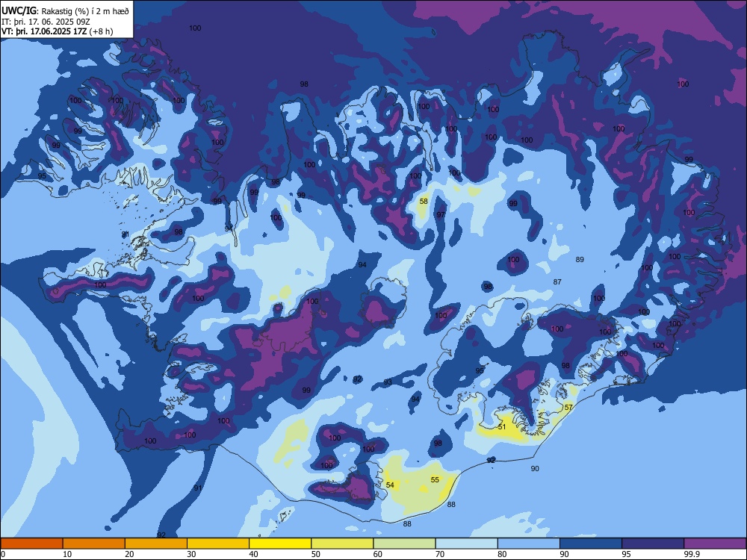Choose the 70–80 lightest blue legend swatch
The width and height of the screenshot is (747, 560).
[x=466, y=544]
